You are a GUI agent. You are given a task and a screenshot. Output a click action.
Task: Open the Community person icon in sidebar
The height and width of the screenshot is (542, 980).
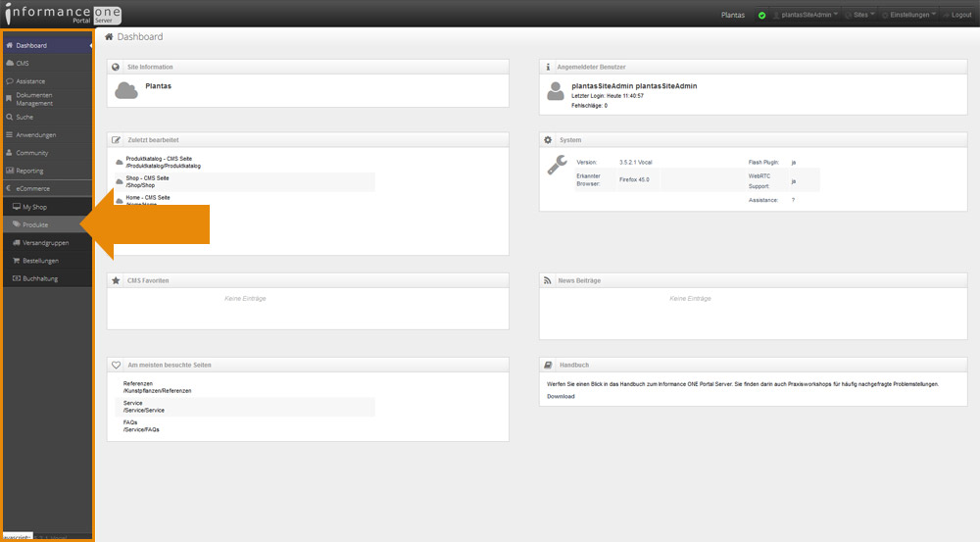click(10, 153)
